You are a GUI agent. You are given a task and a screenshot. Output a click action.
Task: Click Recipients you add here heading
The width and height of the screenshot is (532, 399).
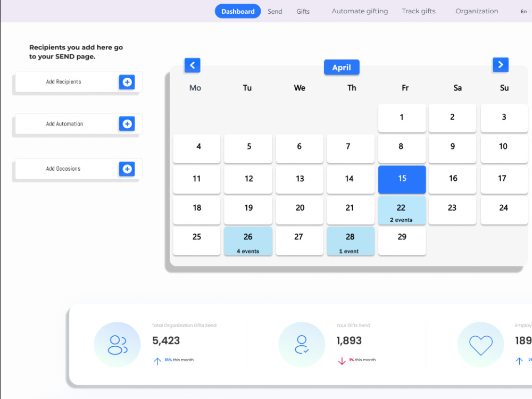click(x=76, y=52)
